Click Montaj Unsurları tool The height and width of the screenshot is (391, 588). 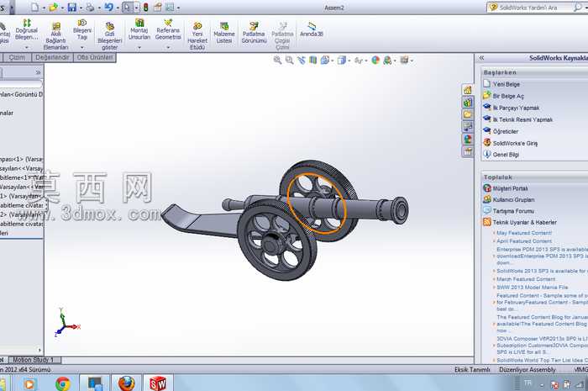pyautogui.click(x=139, y=29)
